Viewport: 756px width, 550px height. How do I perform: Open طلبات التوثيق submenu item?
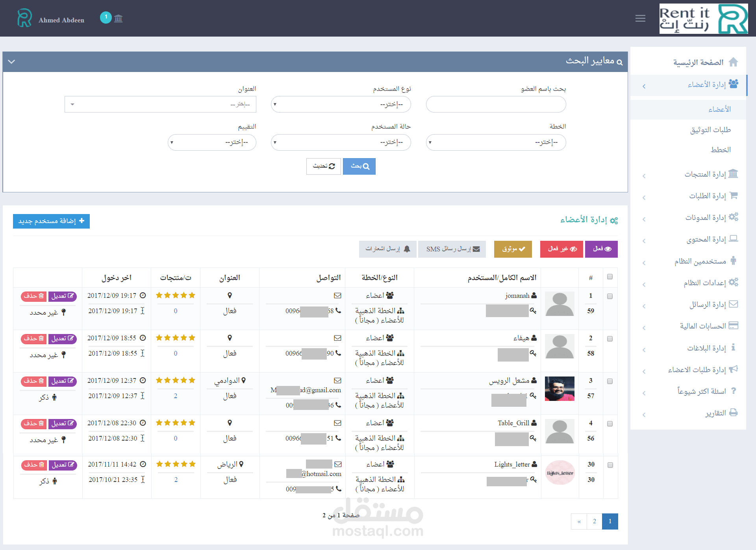coord(710,130)
